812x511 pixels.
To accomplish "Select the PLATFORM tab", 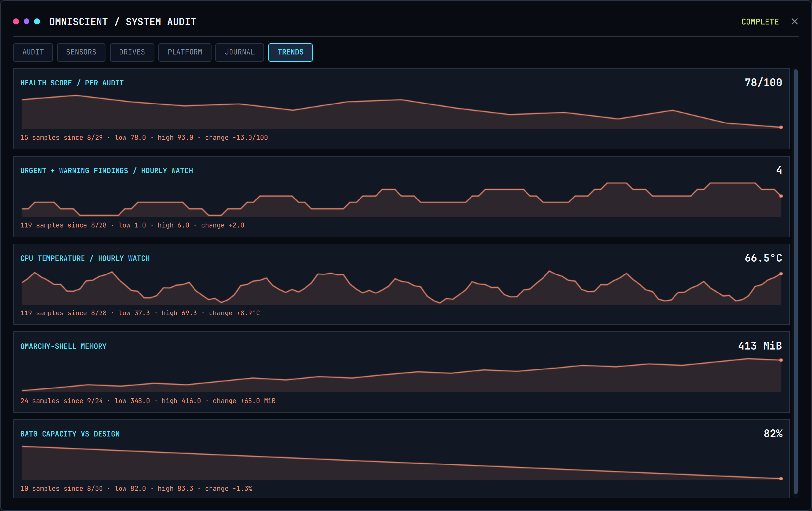I will click(x=185, y=52).
